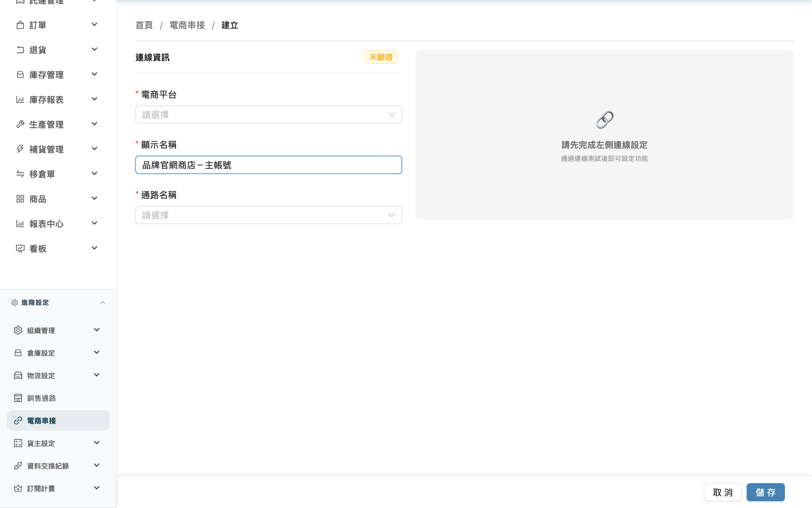Click the 倉庫設定 box icon
Viewport: 812px width, 508px height.
point(18,353)
